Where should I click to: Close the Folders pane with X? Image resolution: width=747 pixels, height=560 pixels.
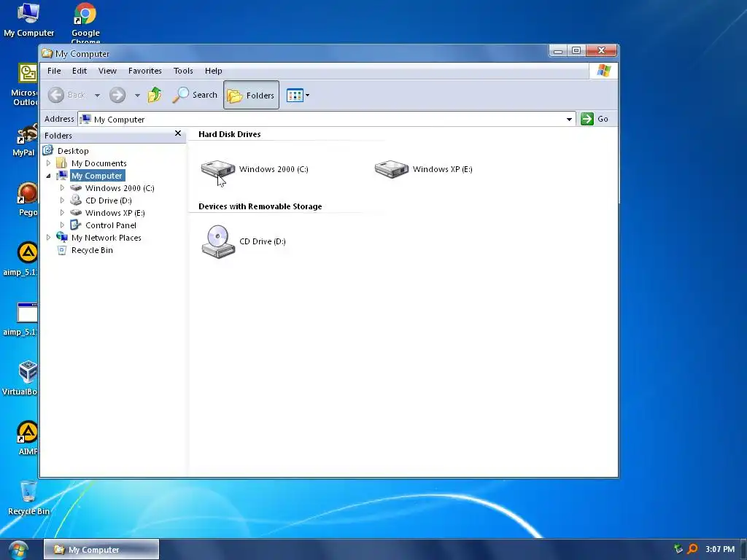point(178,133)
